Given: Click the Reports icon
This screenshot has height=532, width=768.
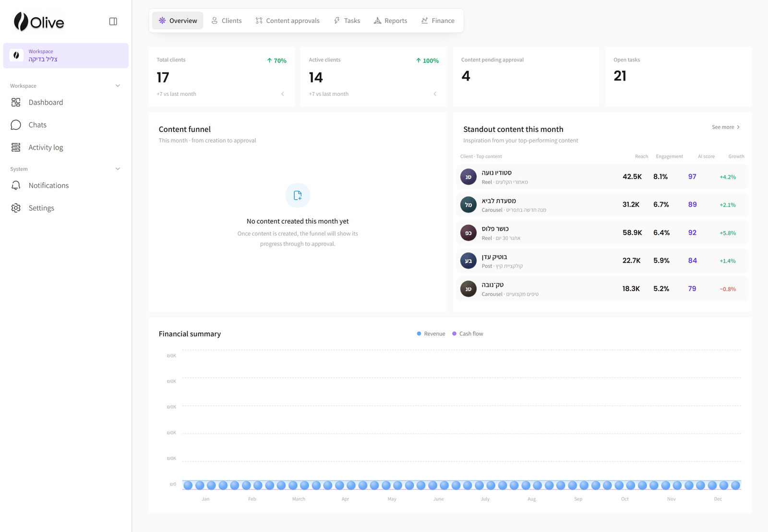Looking at the screenshot, I should (x=377, y=21).
